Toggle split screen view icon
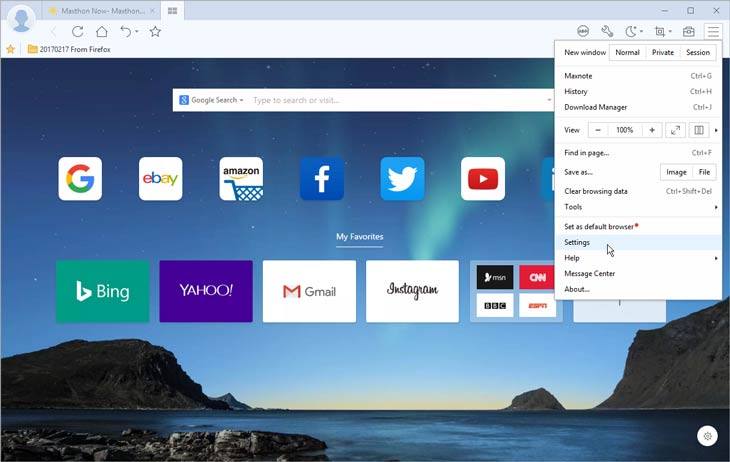The width and height of the screenshot is (730, 462). 699,130
